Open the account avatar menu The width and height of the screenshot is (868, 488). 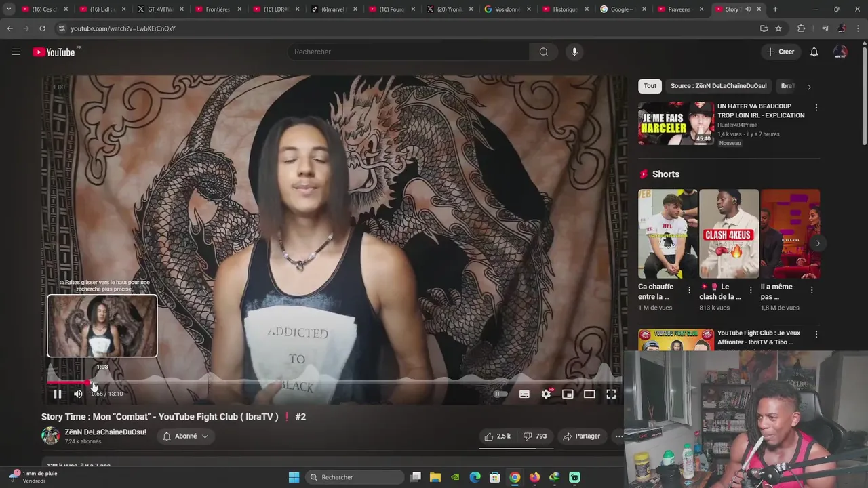[x=840, y=52]
